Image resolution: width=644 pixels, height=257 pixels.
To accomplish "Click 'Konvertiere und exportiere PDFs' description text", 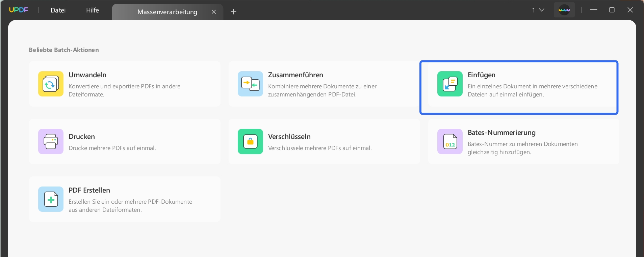I will click(x=124, y=90).
